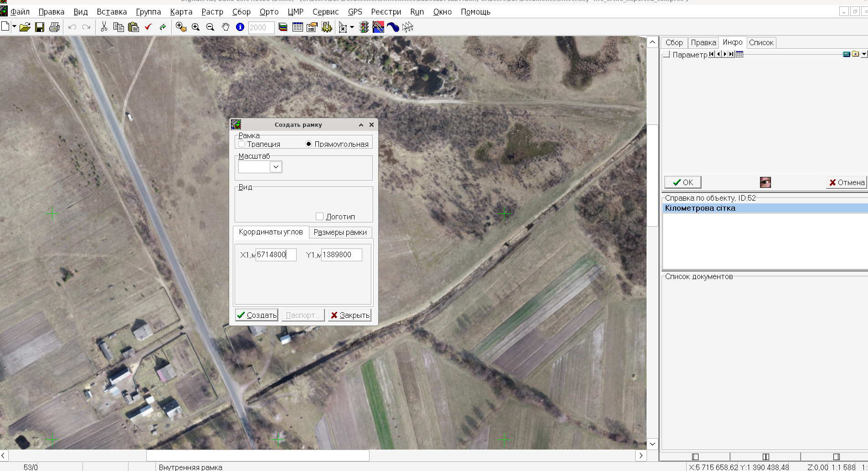Click the horizontal scrollbar thumb below map
The width and height of the screenshot is (868, 471).
tap(257, 455)
